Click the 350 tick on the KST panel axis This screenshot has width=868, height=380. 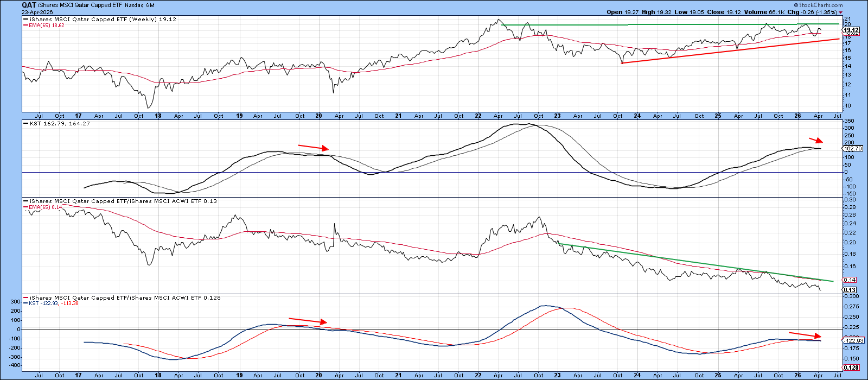point(848,121)
